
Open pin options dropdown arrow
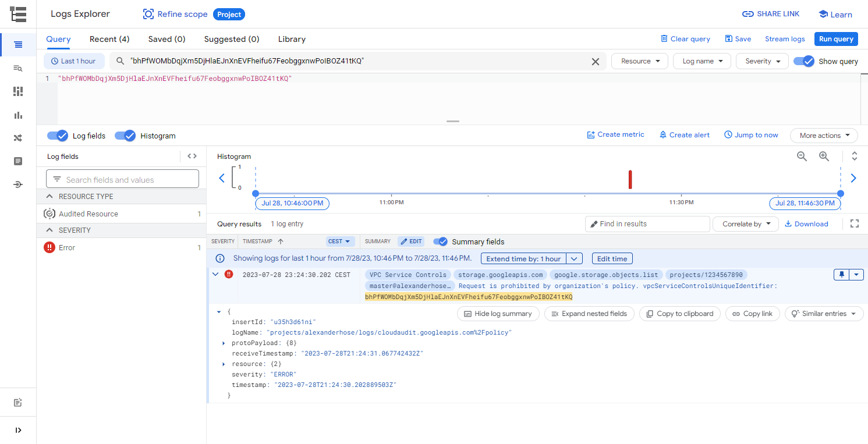point(856,275)
